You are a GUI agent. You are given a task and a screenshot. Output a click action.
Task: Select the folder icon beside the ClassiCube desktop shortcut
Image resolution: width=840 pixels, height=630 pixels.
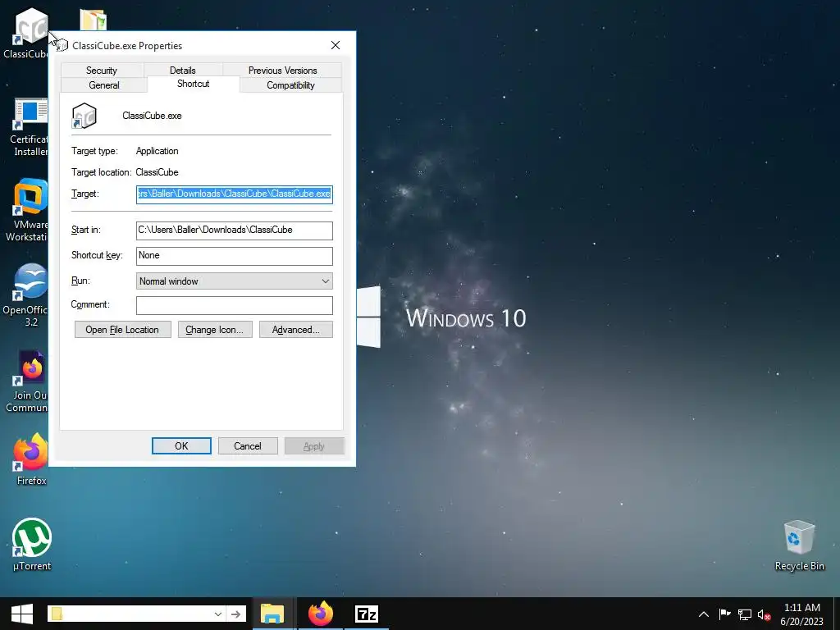pyautogui.click(x=94, y=20)
